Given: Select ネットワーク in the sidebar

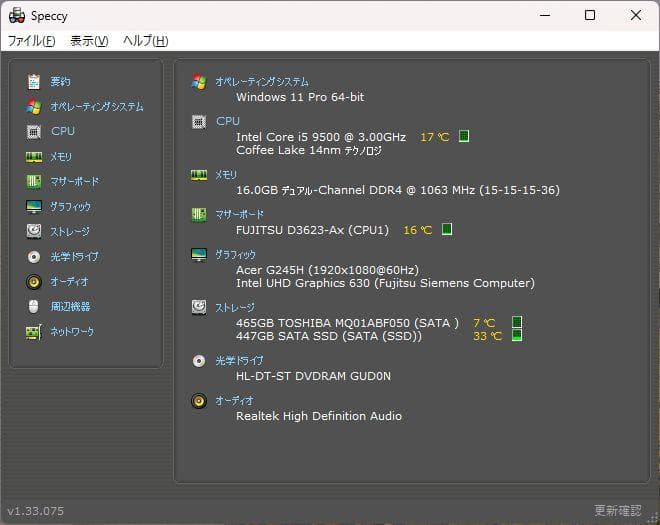Looking at the screenshot, I should [x=72, y=332].
